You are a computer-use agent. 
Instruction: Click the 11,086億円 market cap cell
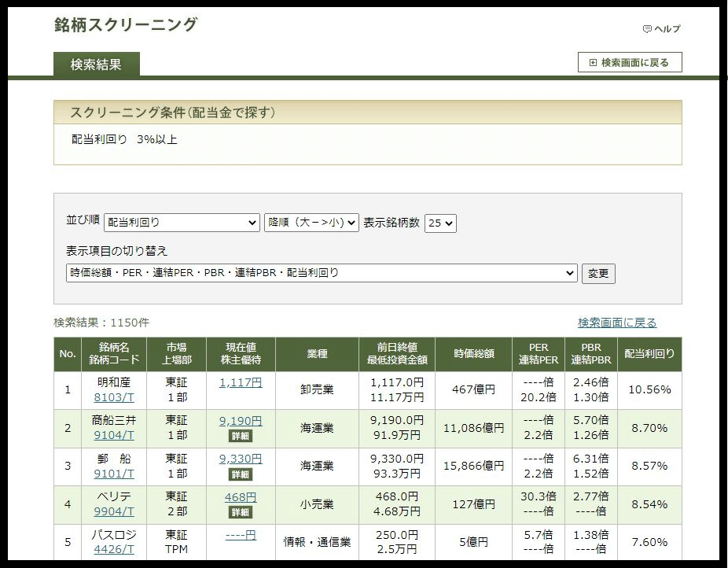473,428
